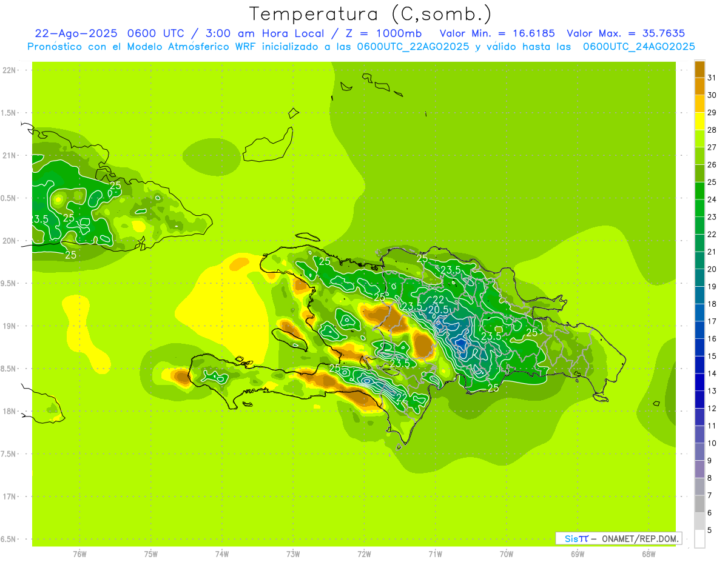Click the Sistπ logo in the credit box

pos(576,538)
